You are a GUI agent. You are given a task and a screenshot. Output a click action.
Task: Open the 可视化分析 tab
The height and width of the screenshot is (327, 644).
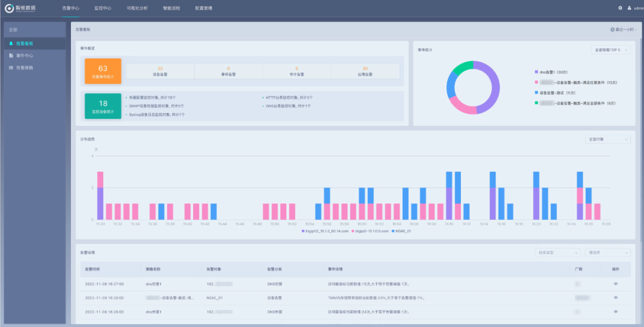(x=137, y=8)
